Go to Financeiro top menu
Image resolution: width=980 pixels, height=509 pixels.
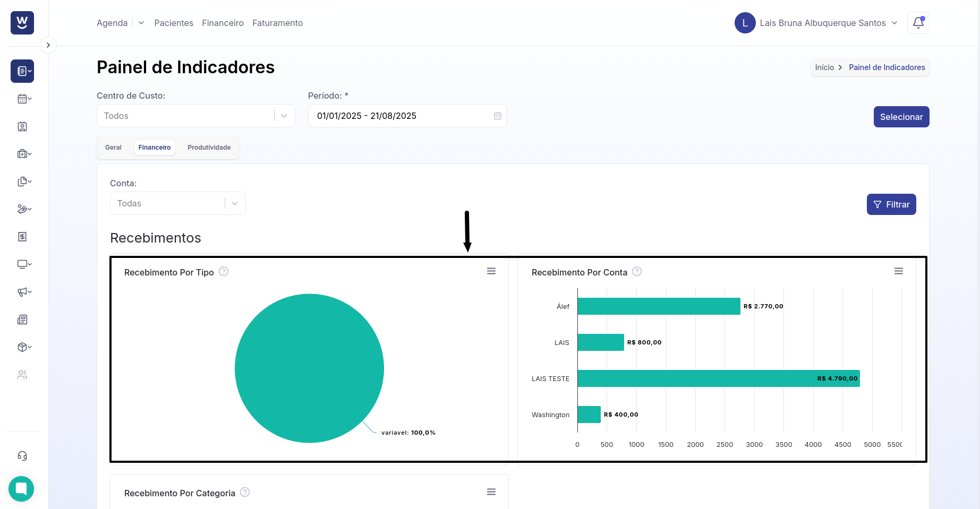[223, 23]
